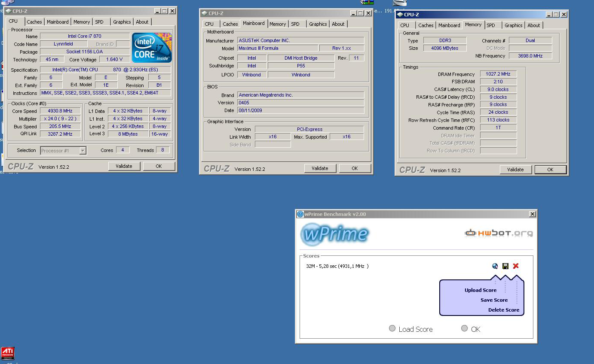594x364 pixels.
Task: Select the Load Score radio button
Action: click(x=392, y=328)
